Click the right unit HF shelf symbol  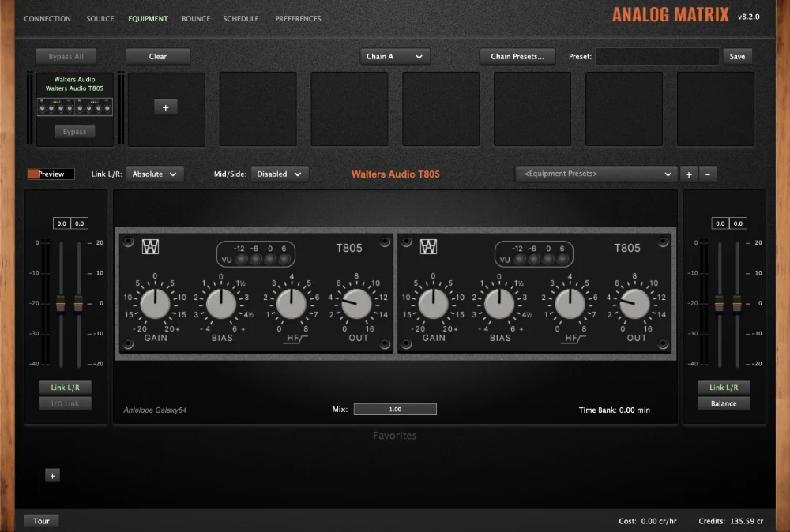click(574, 339)
